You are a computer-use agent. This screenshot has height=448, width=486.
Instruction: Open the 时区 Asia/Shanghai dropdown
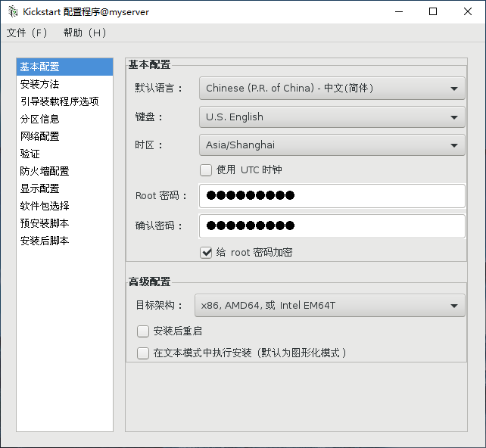click(x=332, y=145)
